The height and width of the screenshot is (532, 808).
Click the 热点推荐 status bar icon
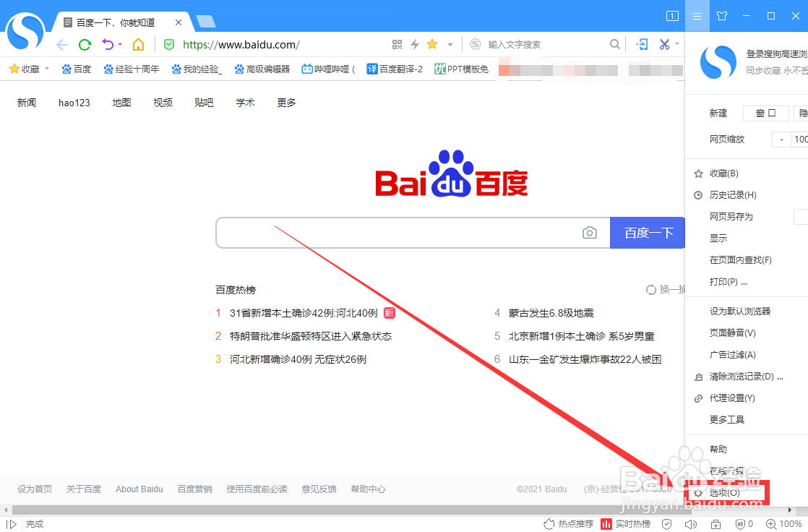pos(568,524)
